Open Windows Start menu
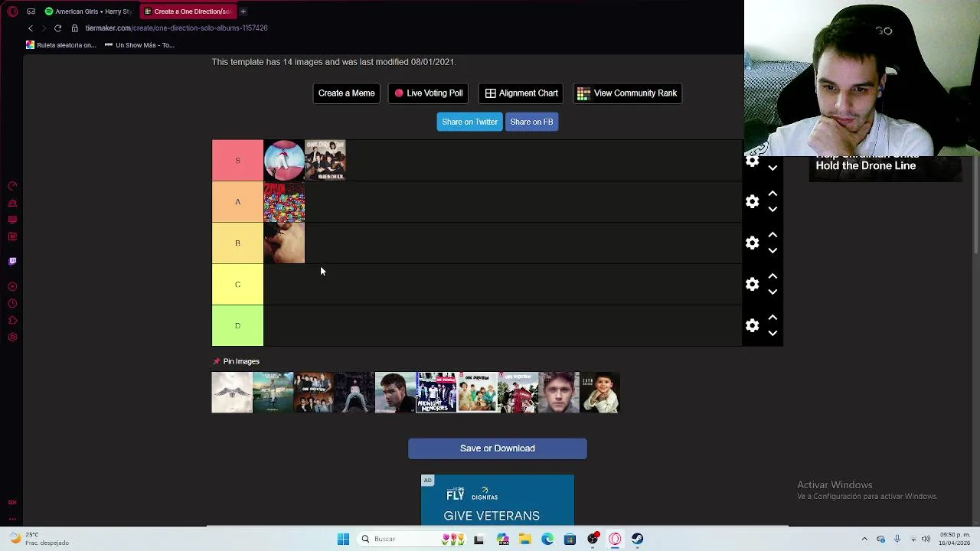Viewport: 980px width, 551px height. pos(343,539)
